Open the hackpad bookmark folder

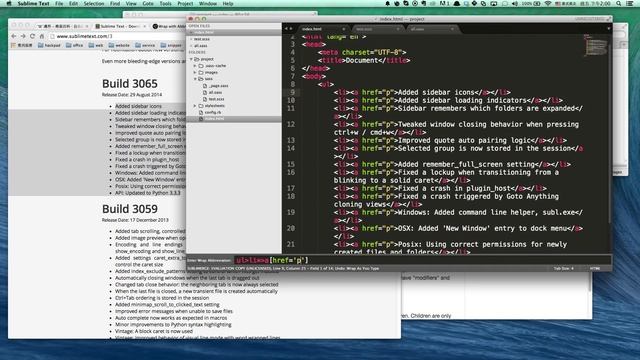[x=49, y=45]
